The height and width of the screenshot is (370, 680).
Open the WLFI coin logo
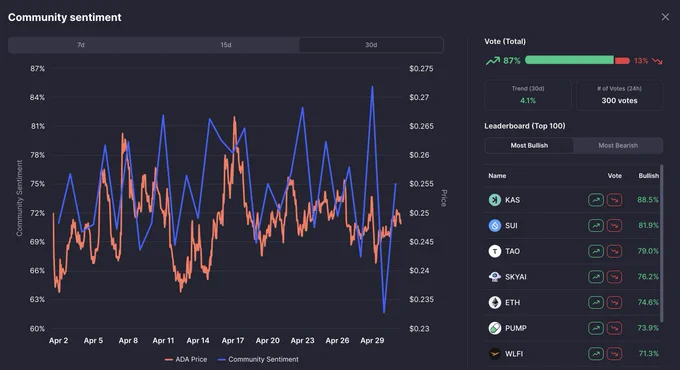(x=495, y=354)
